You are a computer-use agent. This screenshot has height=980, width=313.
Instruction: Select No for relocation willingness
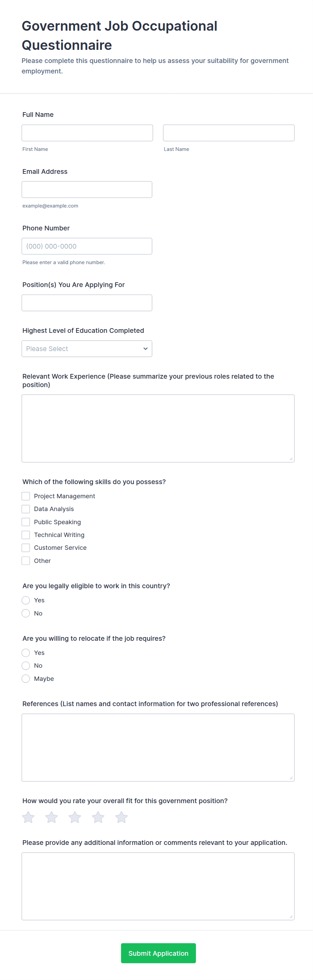pos(26,666)
